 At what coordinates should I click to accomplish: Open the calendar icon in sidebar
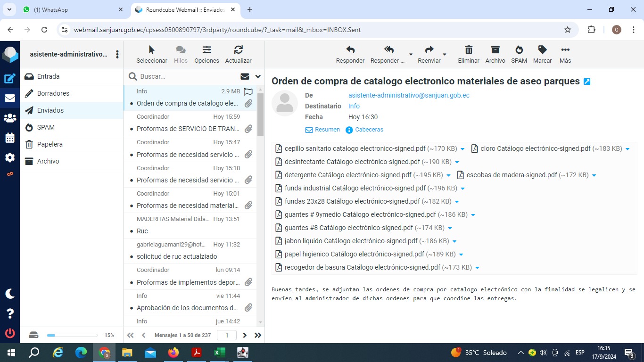pyautogui.click(x=10, y=138)
